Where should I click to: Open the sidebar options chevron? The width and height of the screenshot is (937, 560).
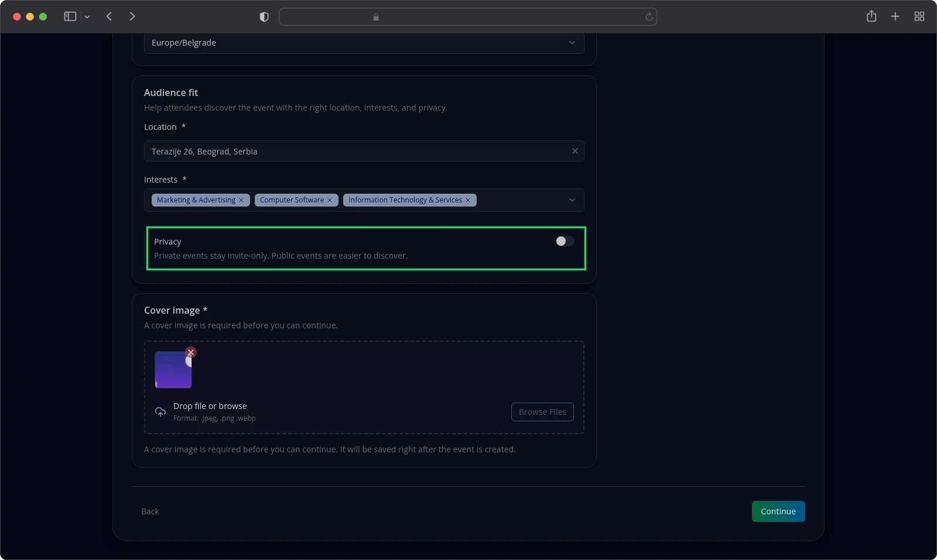[x=87, y=17]
